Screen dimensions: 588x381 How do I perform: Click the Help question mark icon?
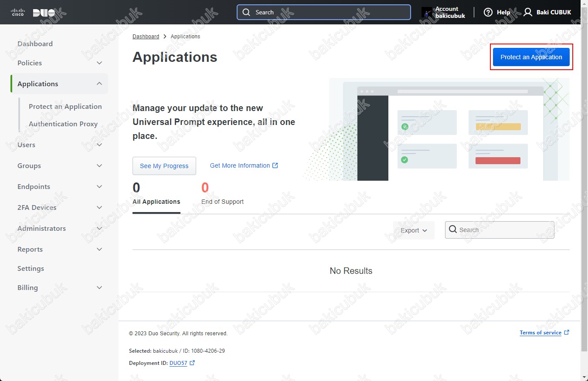click(x=488, y=12)
